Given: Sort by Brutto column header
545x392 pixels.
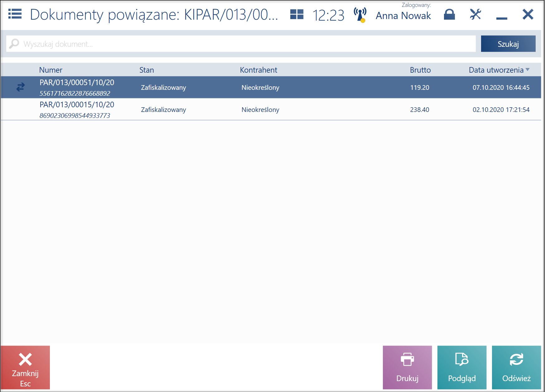Looking at the screenshot, I should tap(420, 70).
